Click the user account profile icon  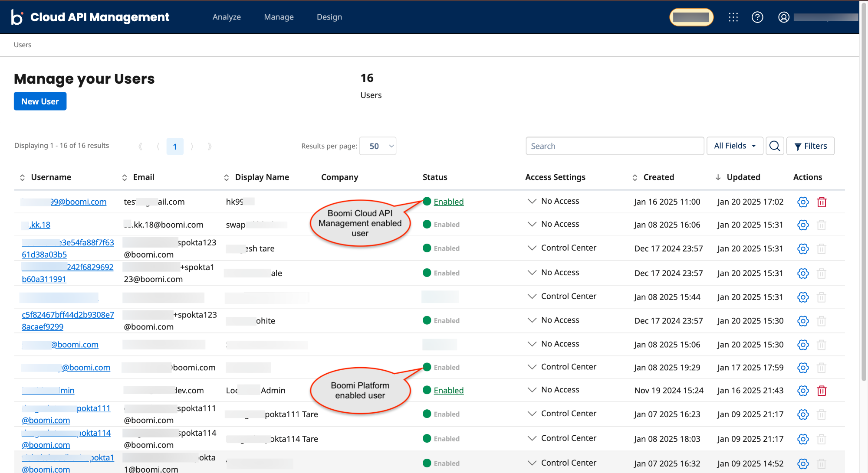(784, 17)
